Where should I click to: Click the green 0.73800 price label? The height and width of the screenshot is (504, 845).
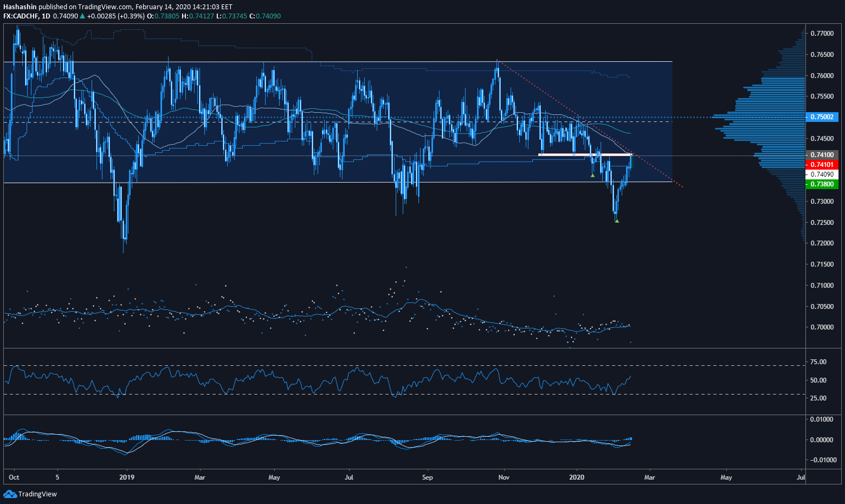click(x=822, y=184)
